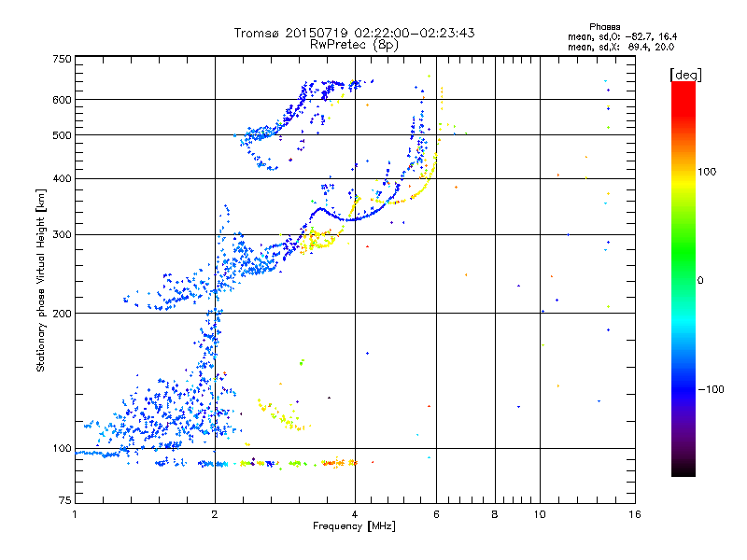Click the y-axis value '500'
The image size is (747, 560).
(x=62, y=135)
